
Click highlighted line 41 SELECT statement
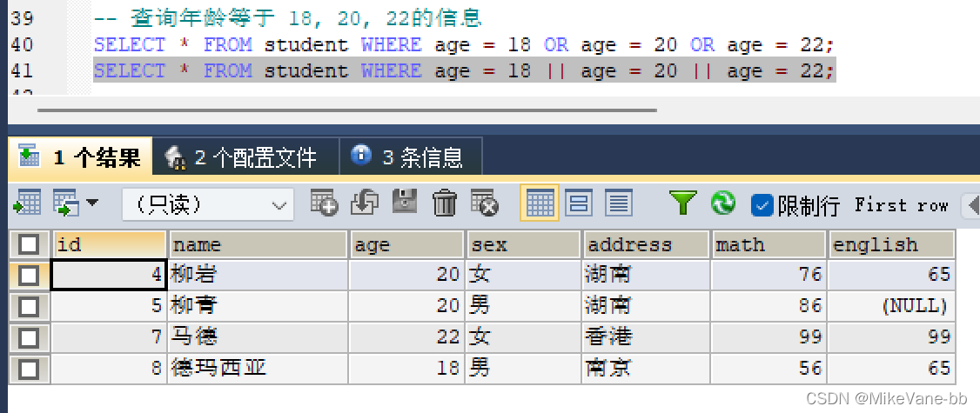(465, 70)
